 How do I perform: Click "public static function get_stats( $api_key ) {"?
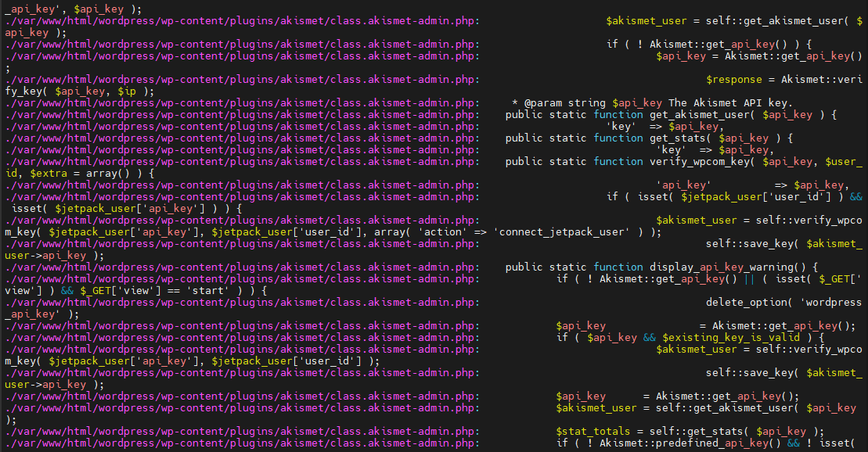pos(649,138)
